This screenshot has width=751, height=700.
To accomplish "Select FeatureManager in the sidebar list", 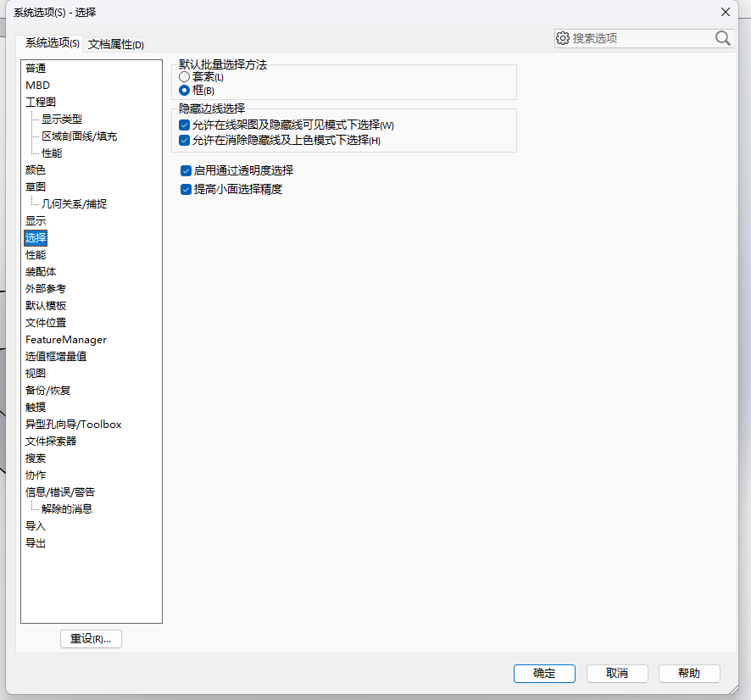I will pyautogui.click(x=67, y=339).
